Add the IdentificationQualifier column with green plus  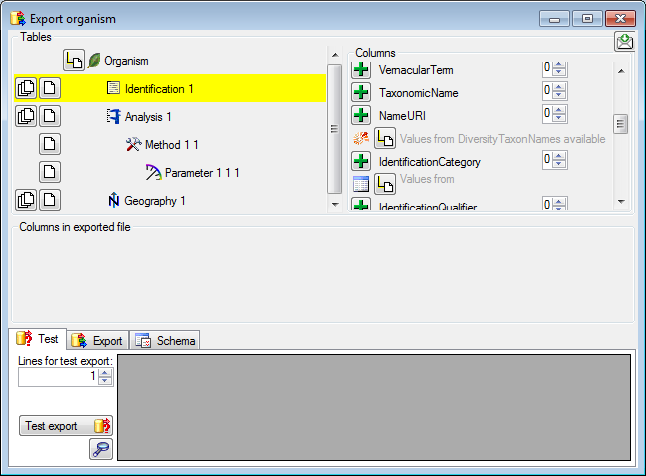point(361,204)
